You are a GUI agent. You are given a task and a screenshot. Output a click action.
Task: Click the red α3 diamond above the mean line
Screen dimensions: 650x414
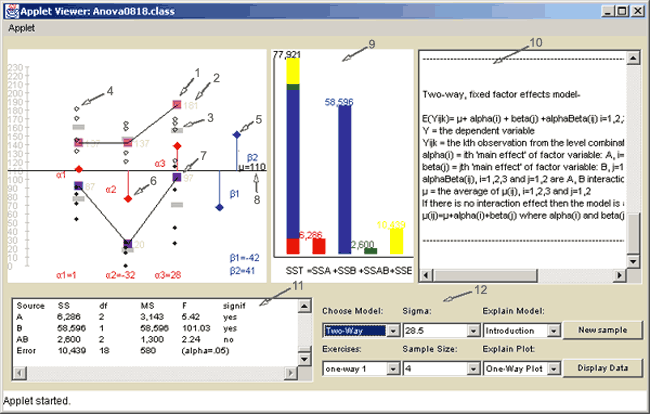click(x=177, y=146)
